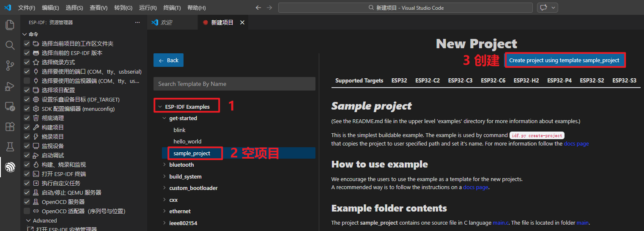644x231 pixels.
Task: Uncheck 选择当前的 ESP-IDF 版本 checkbox
Action: pyautogui.click(x=27, y=53)
